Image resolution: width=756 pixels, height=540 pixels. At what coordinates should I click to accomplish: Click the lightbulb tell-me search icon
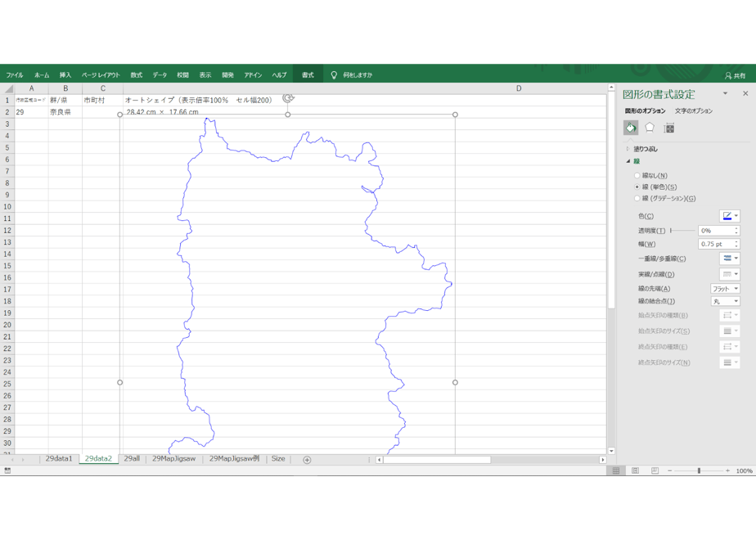point(334,74)
